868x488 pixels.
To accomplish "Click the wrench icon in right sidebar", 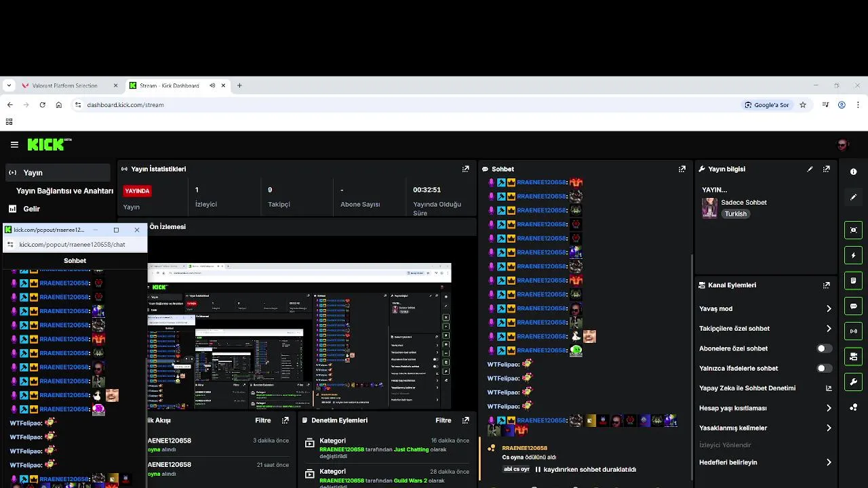I will pyautogui.click(x=853, y=382).
